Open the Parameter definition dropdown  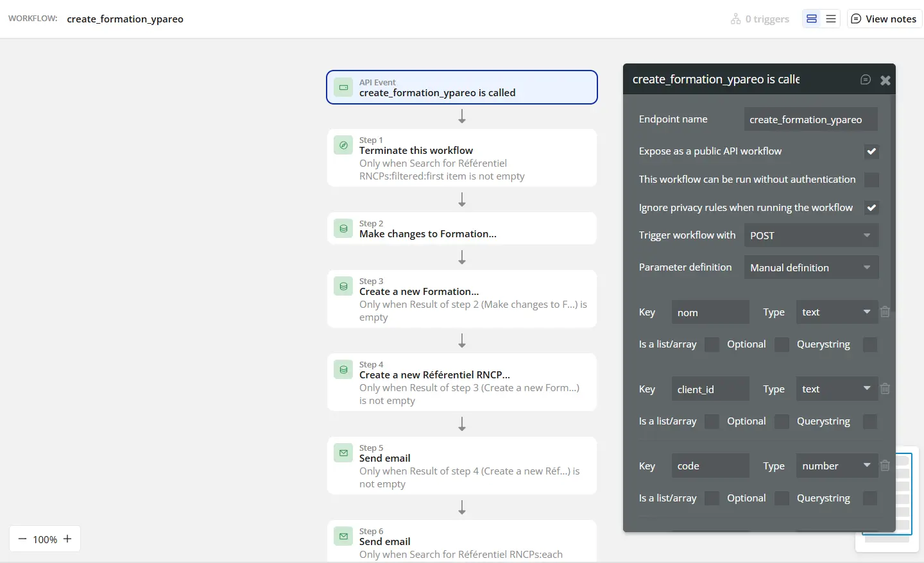click(x=811, y=267)
